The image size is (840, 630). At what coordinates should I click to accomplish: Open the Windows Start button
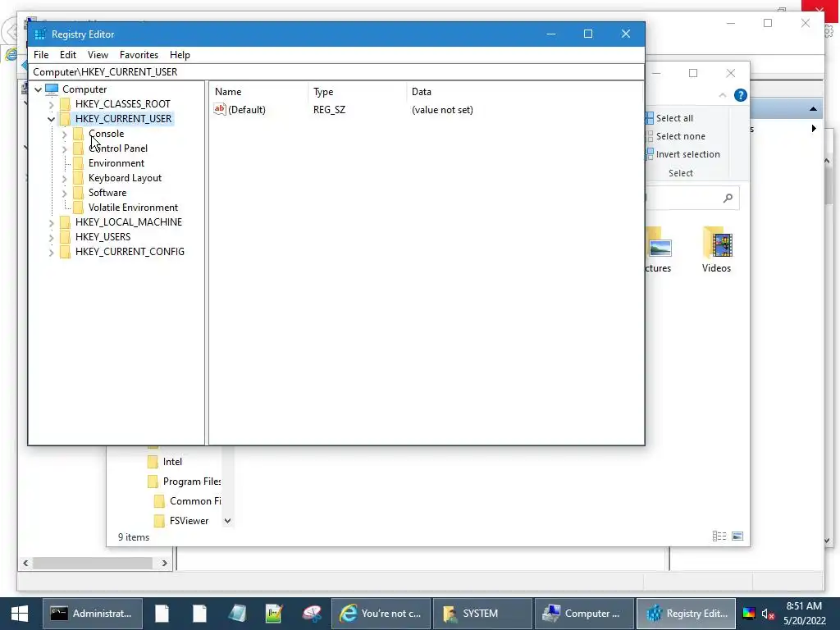(x=20, y=614)
